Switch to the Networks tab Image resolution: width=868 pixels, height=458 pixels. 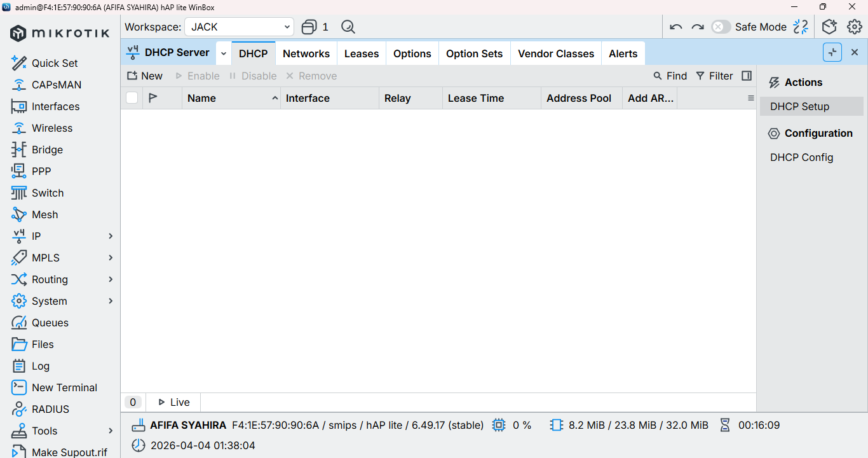pos(306,53)
